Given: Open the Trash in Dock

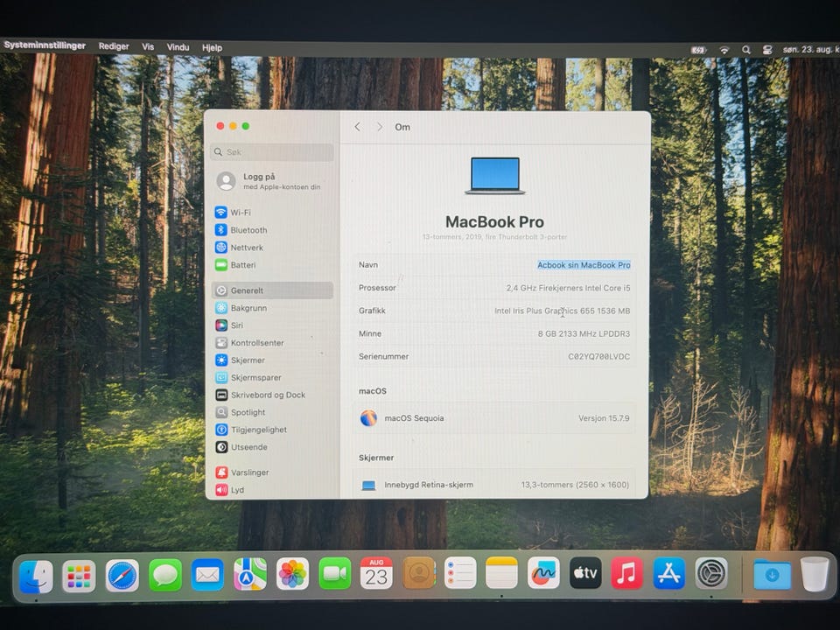Looking at the screenshot, I should click(x=815, y=574).
